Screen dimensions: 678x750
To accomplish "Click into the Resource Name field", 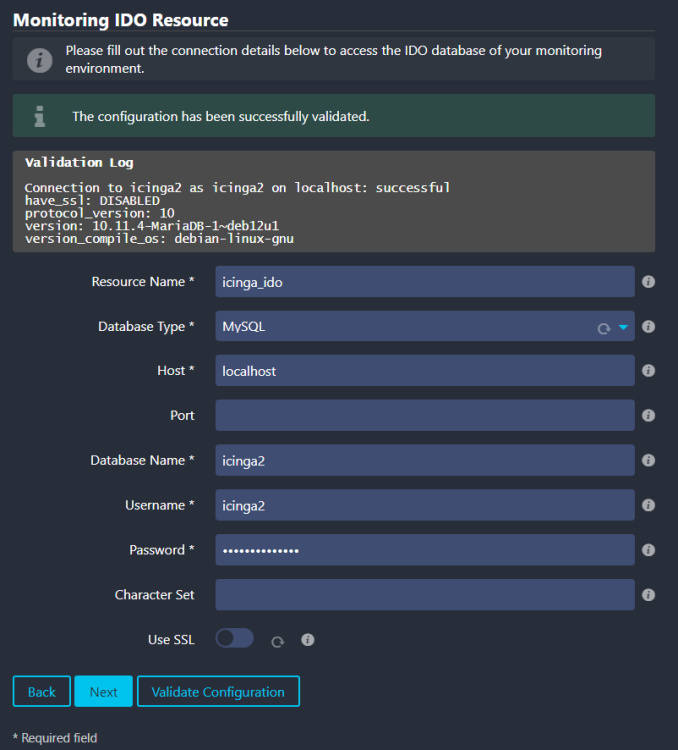I will coord(424,282).
